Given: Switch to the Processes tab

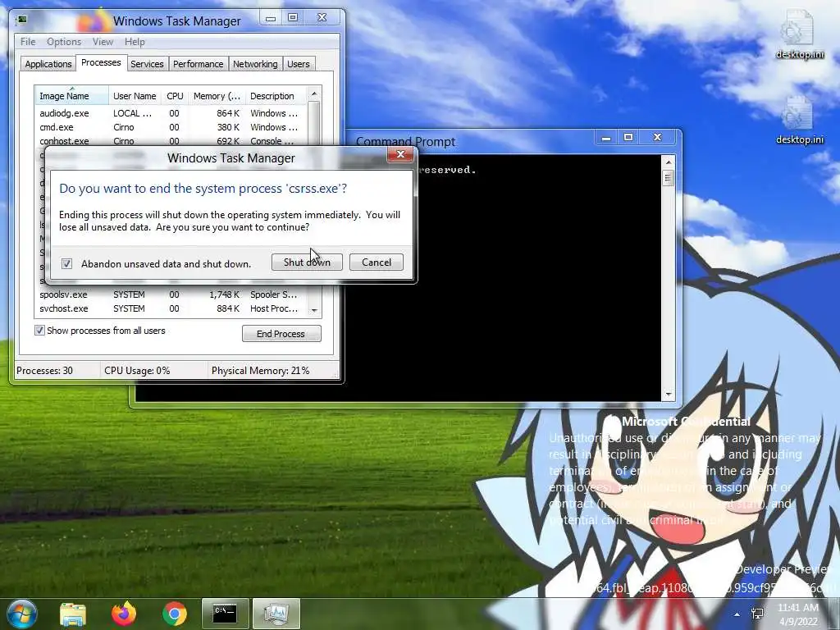Looking at the screenshot, I should coord(101,62).
